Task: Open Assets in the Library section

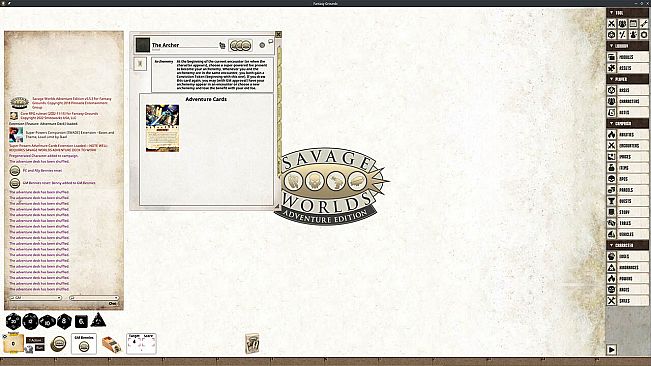Action: click(x=627, y=68)
